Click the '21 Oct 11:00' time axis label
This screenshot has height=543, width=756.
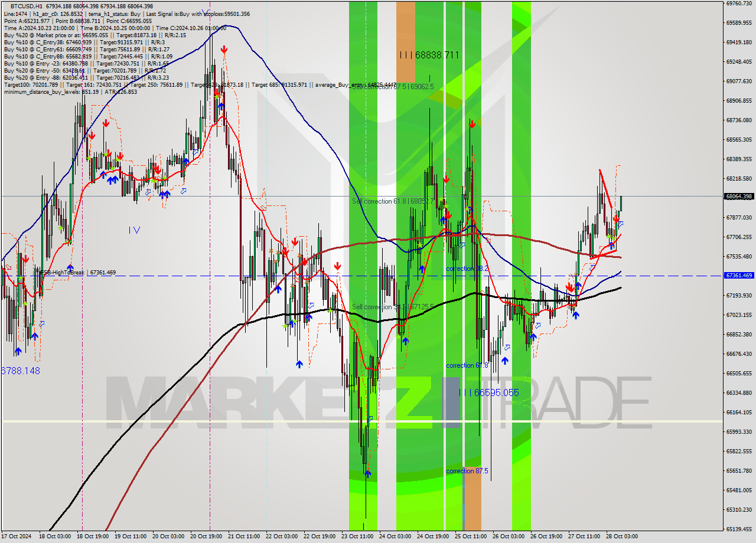pos(243,537)
